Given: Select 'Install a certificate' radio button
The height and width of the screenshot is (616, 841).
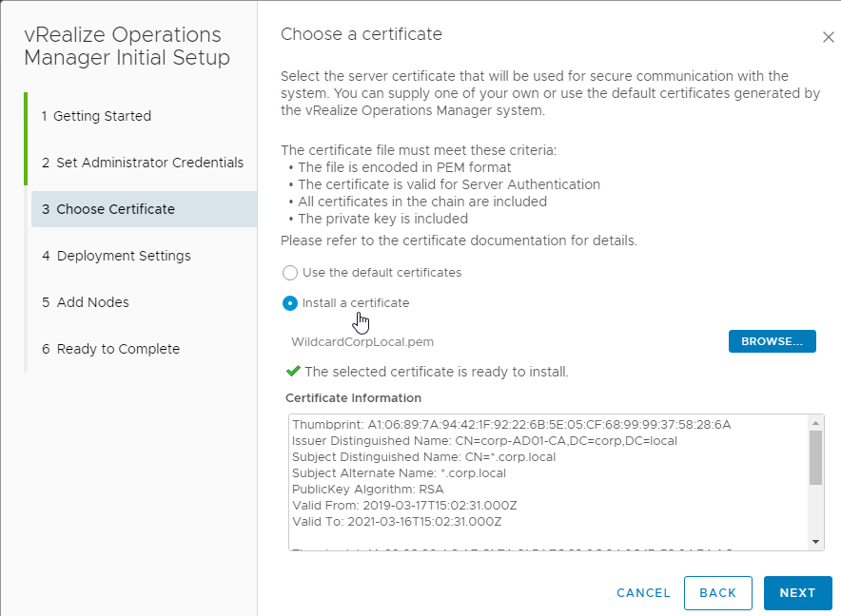Looking at the screenshot, I should (290, 303).
